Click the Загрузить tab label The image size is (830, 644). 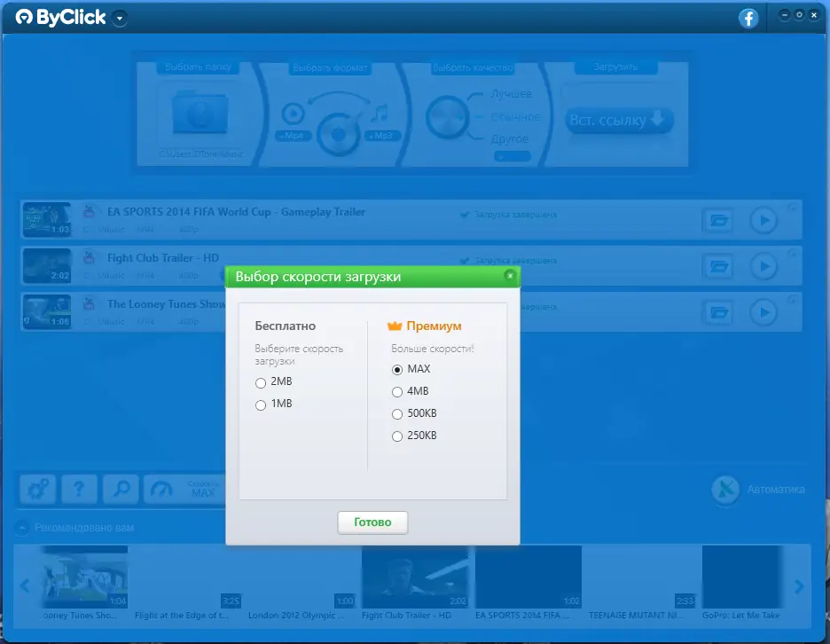point(615,67)
